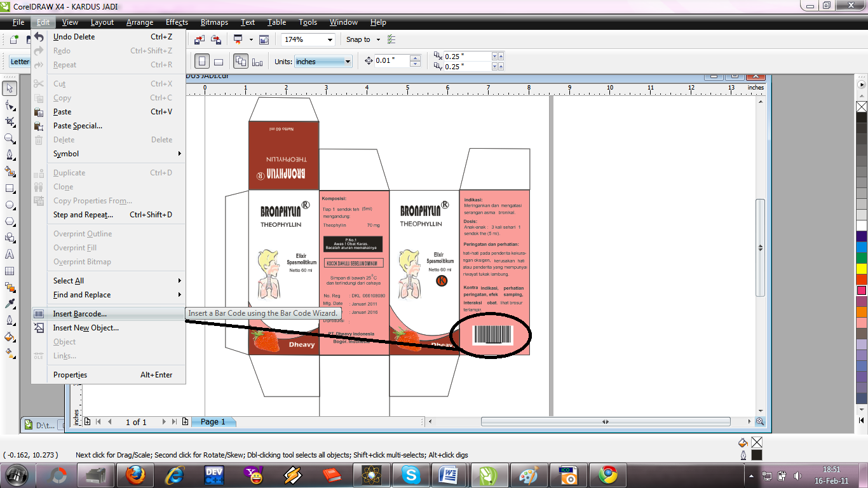
Task: Go to the last page button
Action: tap(175, 422)
